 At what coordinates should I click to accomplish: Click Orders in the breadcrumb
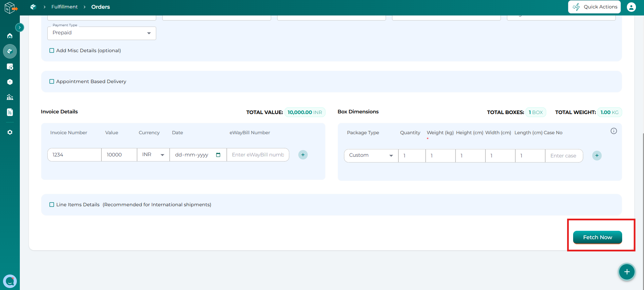[x=101, y=7]
